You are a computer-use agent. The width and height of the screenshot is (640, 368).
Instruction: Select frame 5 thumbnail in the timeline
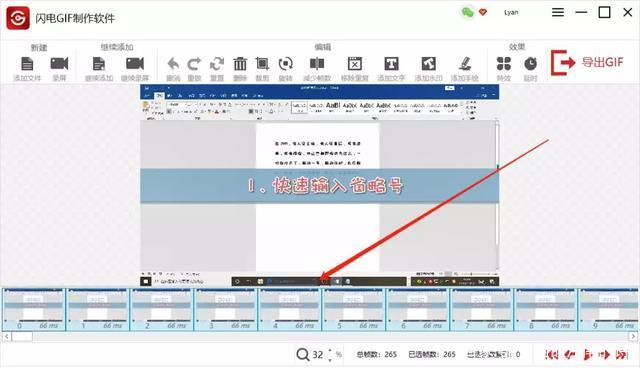click(x=354, y=310)
